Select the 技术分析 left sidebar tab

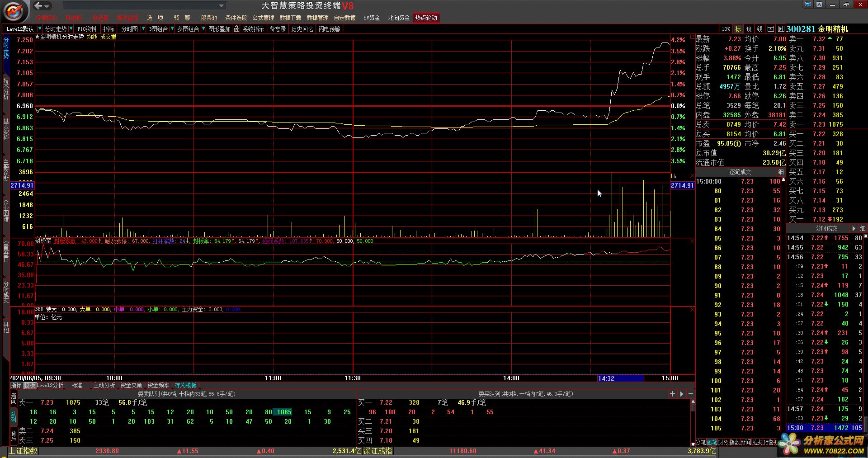[x=6, y=88]
